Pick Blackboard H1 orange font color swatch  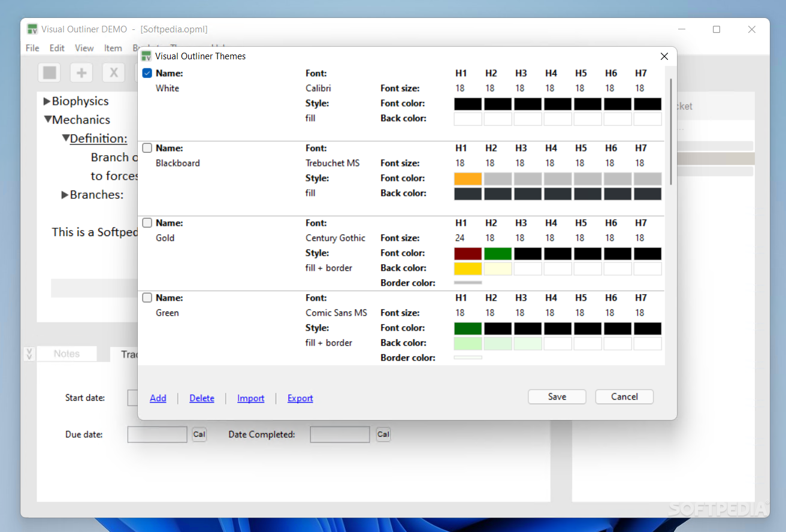point(468,179)
